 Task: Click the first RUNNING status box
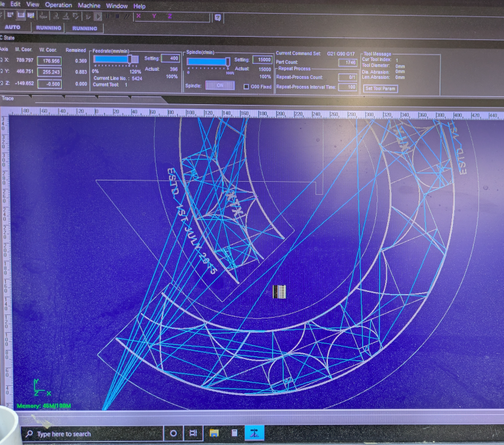click(x=49, y=28)
